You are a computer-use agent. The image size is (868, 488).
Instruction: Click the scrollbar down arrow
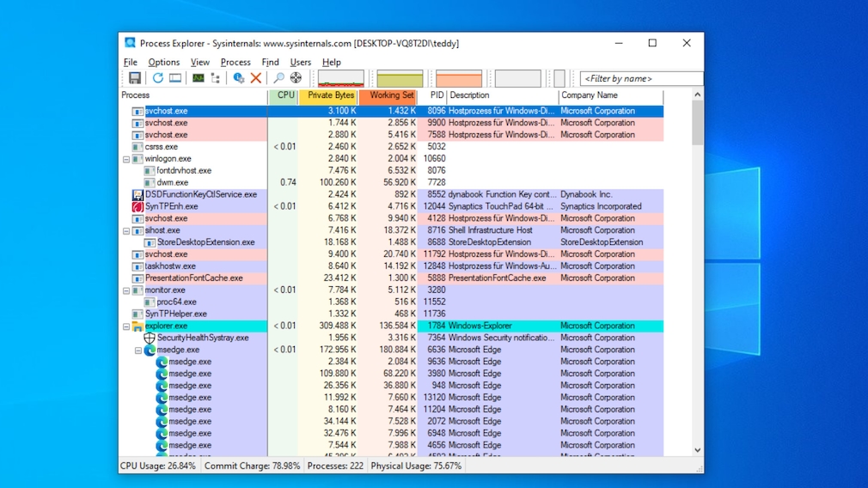point(698,450)
